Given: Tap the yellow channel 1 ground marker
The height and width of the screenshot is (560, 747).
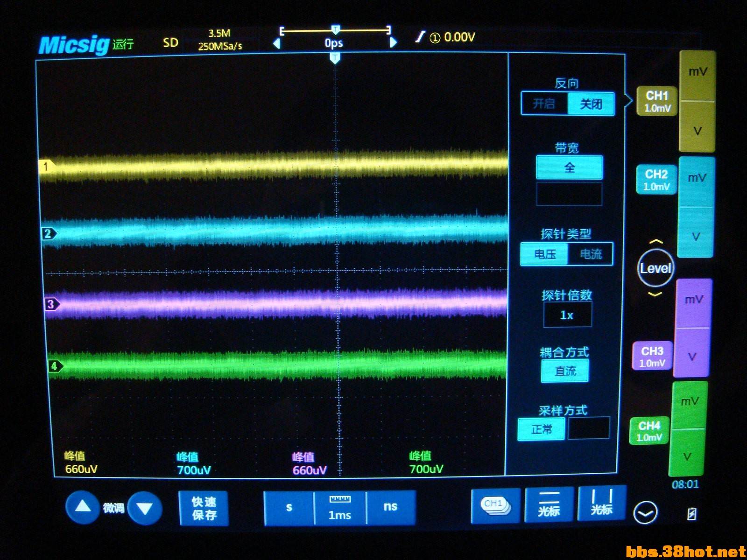Looking at the screenshot, I should 47,166.
